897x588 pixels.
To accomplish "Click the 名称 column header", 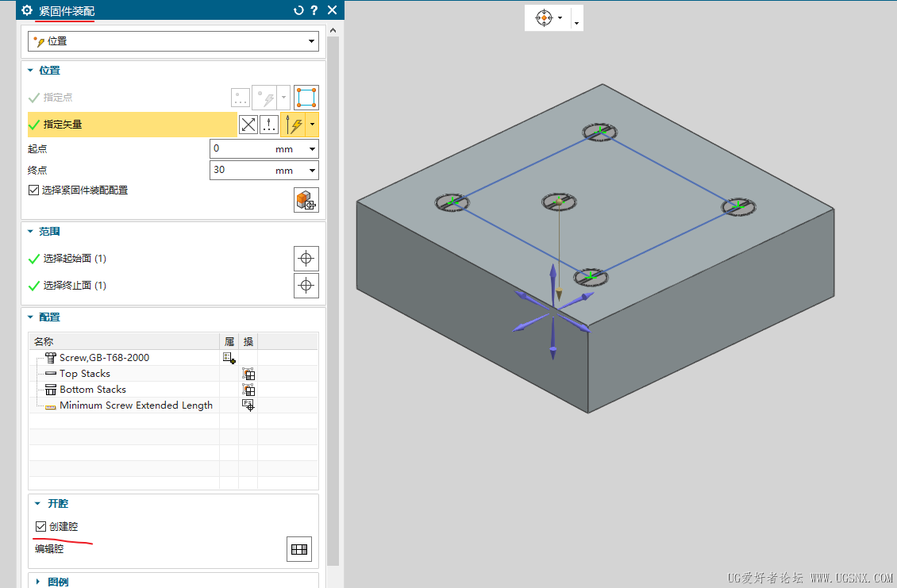I will (124, 341).
